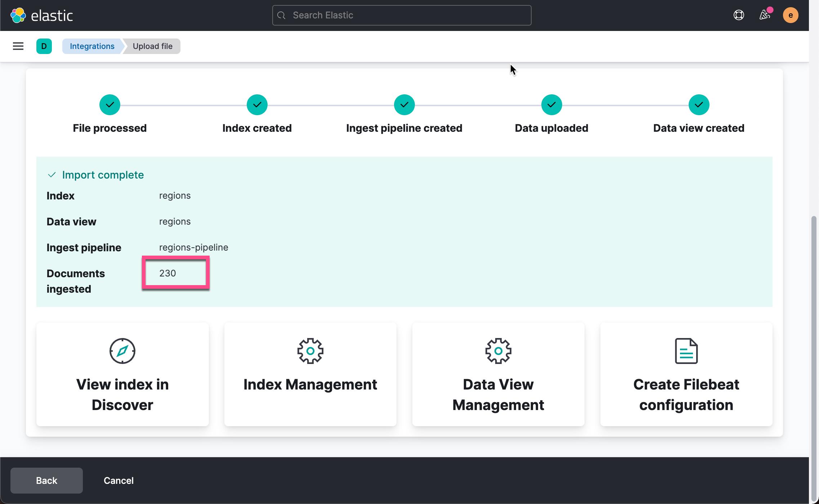Click the Upload file breadcrumb

tap(153, 46)
